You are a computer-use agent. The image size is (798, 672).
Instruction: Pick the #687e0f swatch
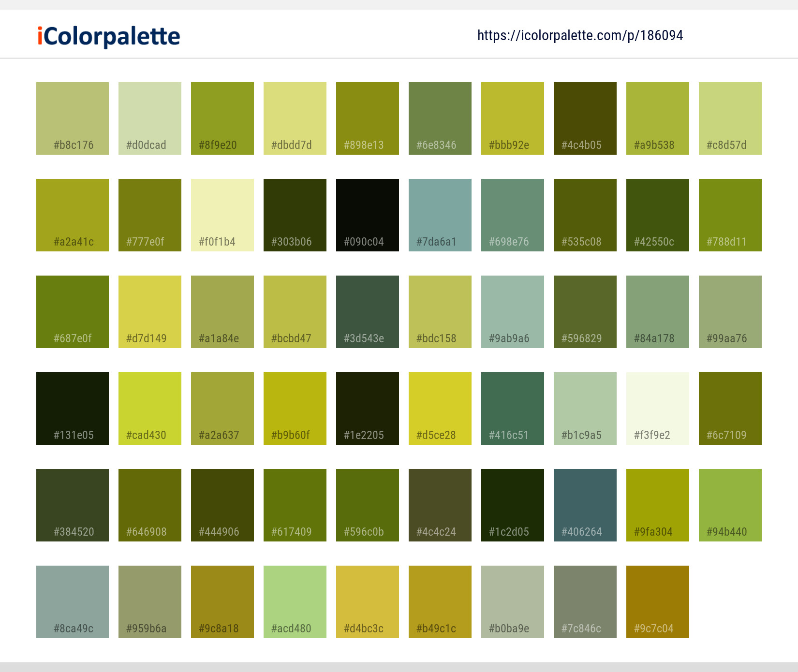(x=73, y=312)
